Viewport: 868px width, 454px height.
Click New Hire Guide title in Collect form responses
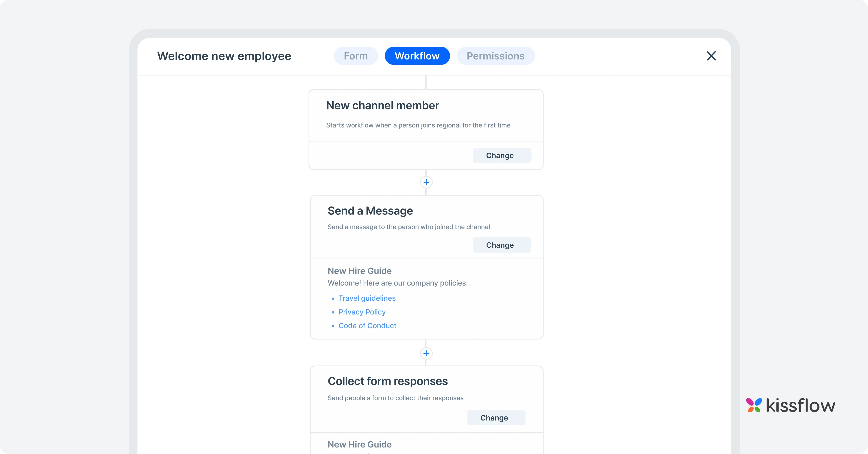click(x=359, y=445)
